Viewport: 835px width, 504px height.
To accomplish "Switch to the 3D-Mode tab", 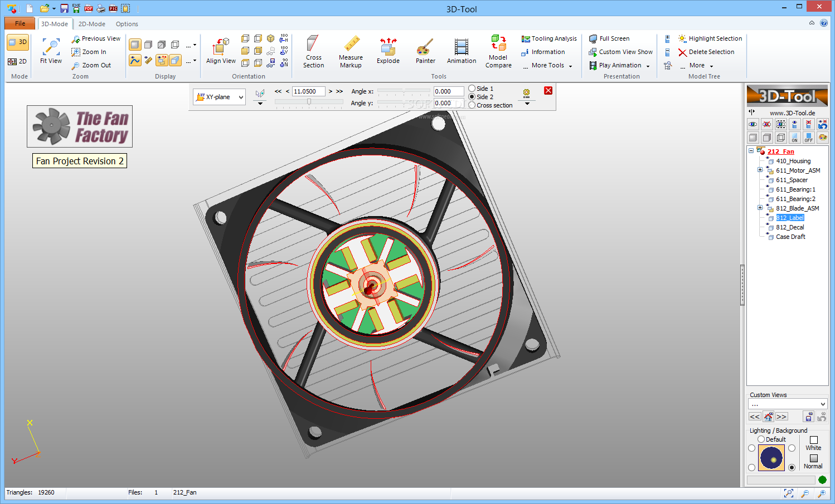I will click(55, 24).
